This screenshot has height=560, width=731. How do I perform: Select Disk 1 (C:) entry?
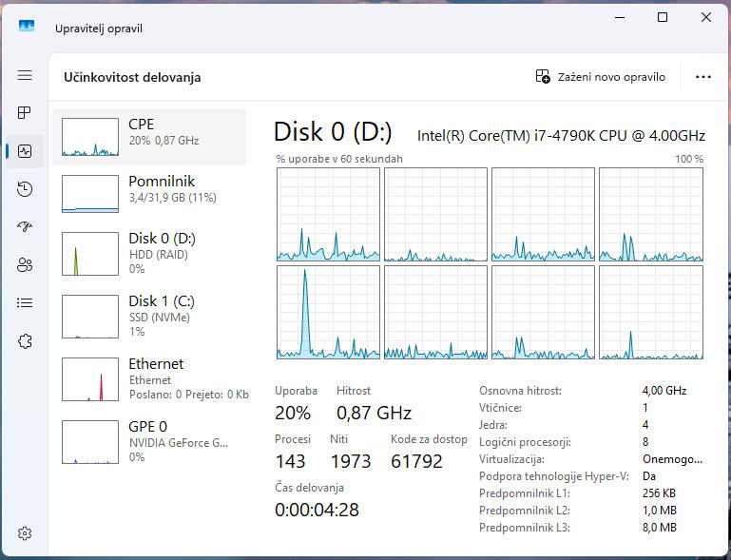click(x=149, y=317)
